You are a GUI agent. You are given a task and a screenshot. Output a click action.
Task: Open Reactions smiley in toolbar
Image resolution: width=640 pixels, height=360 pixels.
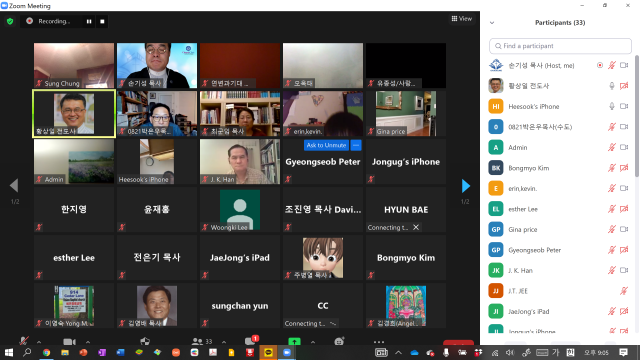click(339, 341)
